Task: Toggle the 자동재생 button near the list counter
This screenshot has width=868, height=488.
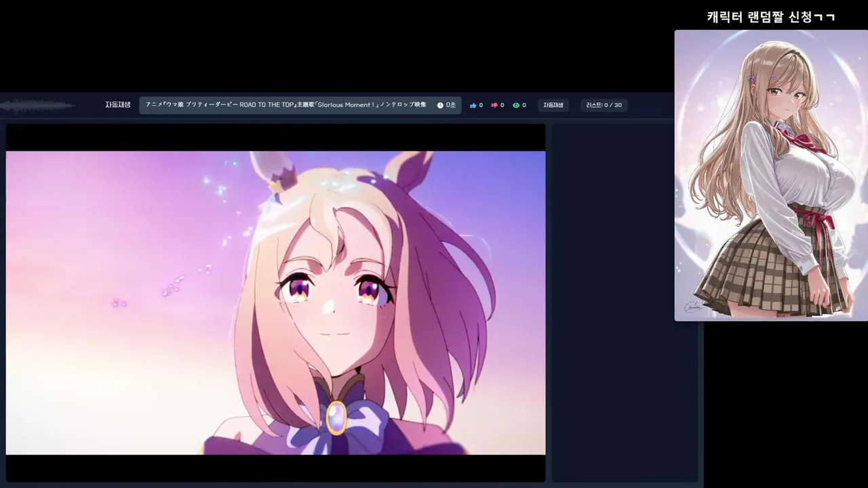Action: [553, 105]
